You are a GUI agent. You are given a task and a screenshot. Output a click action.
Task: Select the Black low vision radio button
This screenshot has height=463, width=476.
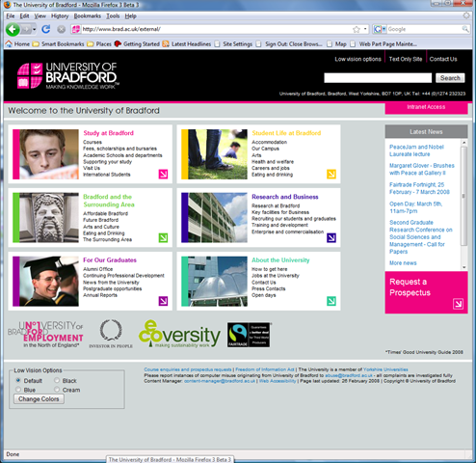57,380
